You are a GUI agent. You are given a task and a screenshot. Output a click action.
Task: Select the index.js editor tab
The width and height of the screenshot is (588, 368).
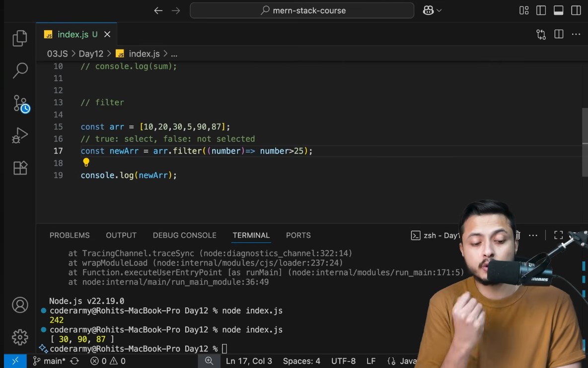click(x=77, y=34)
